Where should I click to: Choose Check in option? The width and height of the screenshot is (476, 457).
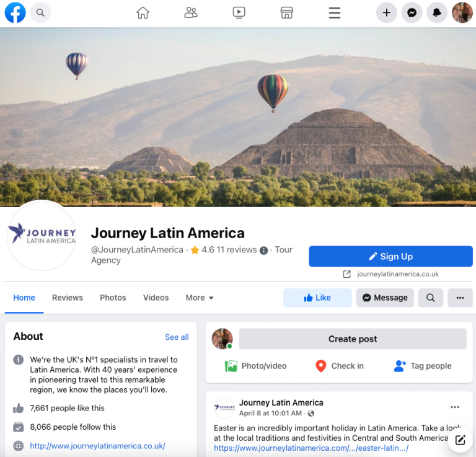coord(340,366)
